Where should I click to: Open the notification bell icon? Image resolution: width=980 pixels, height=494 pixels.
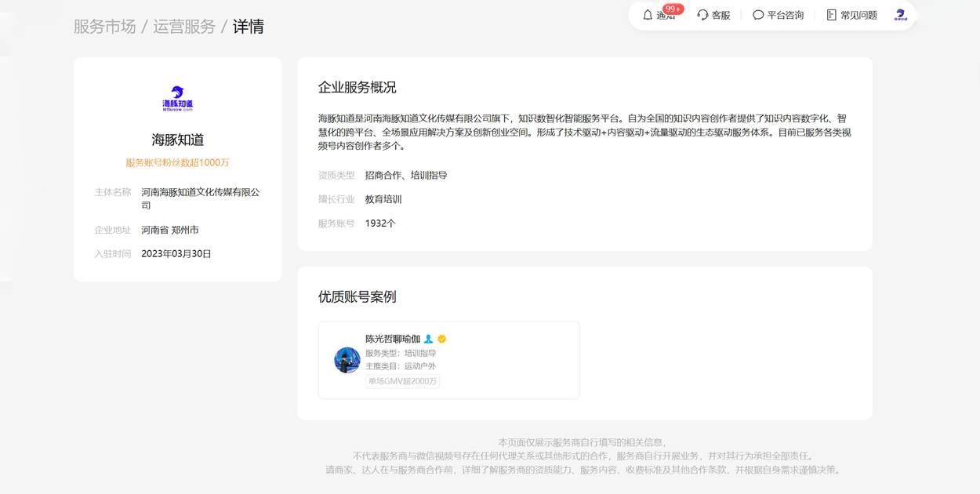[648, 15]
